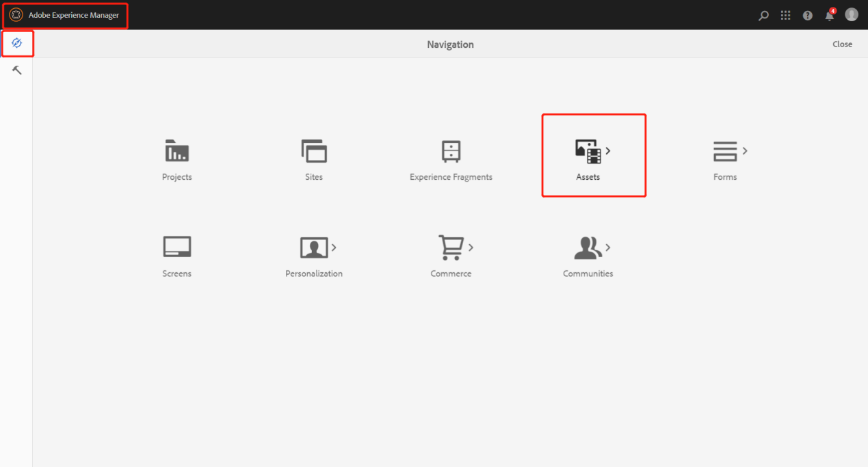Open the user profile avatar

[x=852, y=15]
